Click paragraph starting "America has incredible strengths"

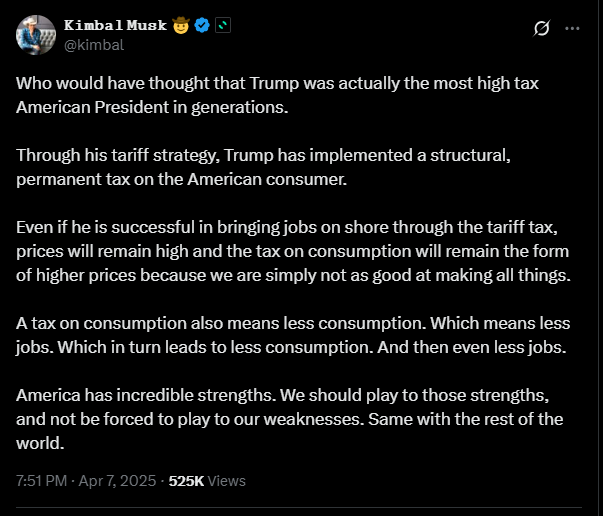point(285,418)
